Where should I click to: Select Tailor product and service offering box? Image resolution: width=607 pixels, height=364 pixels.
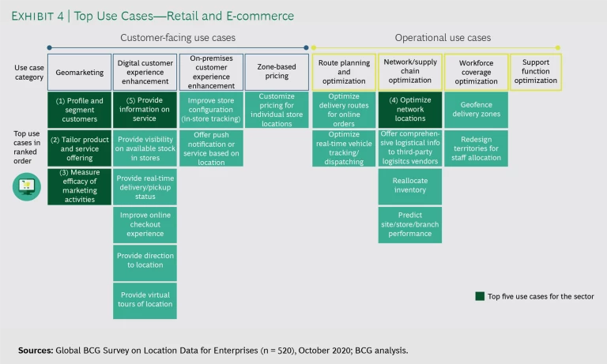click(x=79, y=148)
